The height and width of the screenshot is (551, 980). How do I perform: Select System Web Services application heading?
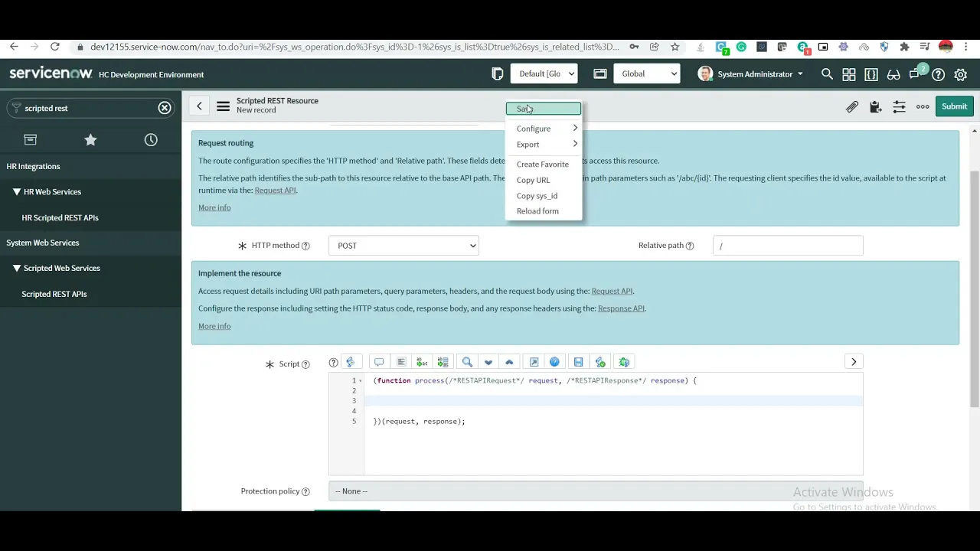click(43, 243)
